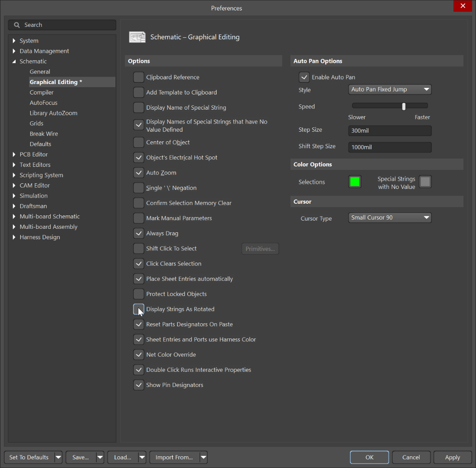Screen dimensions: 476x468
Task: Open the Import From dropdown arrow
Action: tap(203, 457)
